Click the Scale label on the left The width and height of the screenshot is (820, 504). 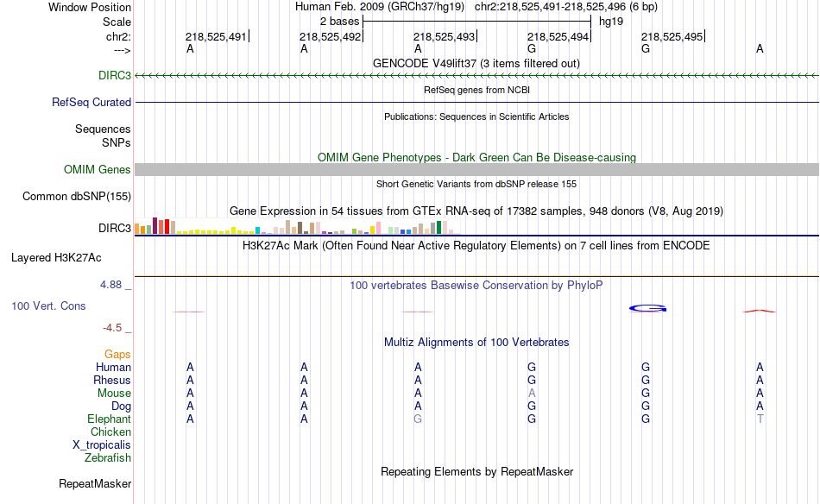coord(117,22)
